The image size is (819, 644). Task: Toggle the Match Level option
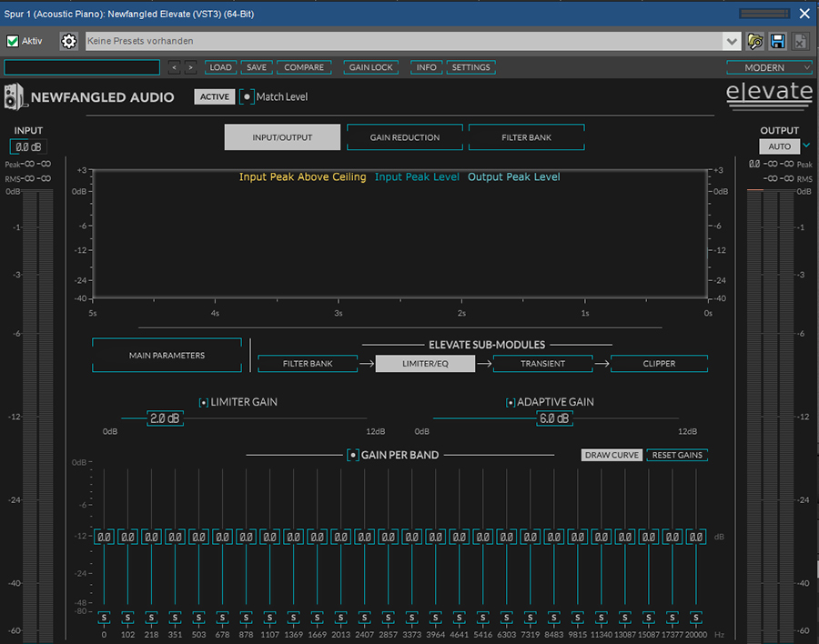(247, 96)
